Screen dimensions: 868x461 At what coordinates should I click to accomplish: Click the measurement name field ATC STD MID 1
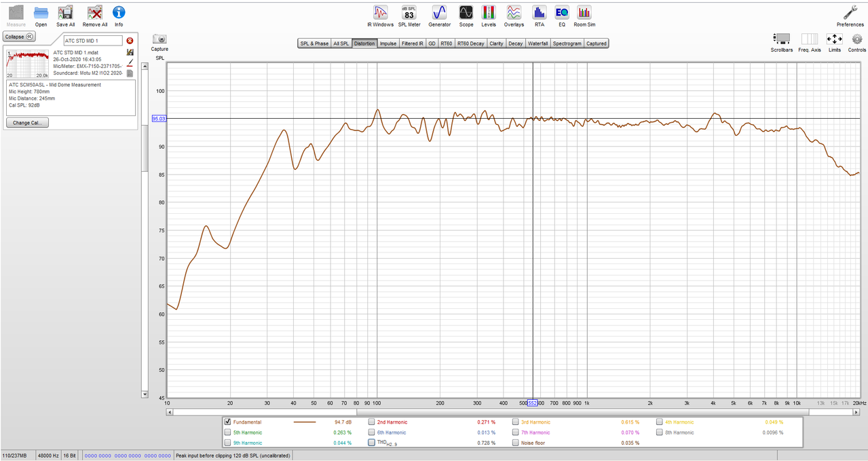(92, 41)
